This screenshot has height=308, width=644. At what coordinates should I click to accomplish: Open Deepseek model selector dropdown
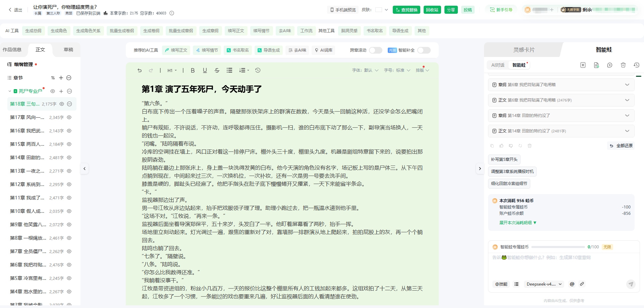click(544, 284)
